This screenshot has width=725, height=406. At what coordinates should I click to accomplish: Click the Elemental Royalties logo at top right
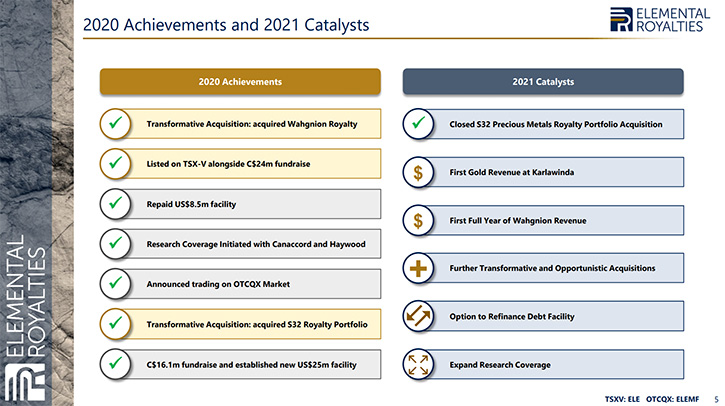coord(660,20)
